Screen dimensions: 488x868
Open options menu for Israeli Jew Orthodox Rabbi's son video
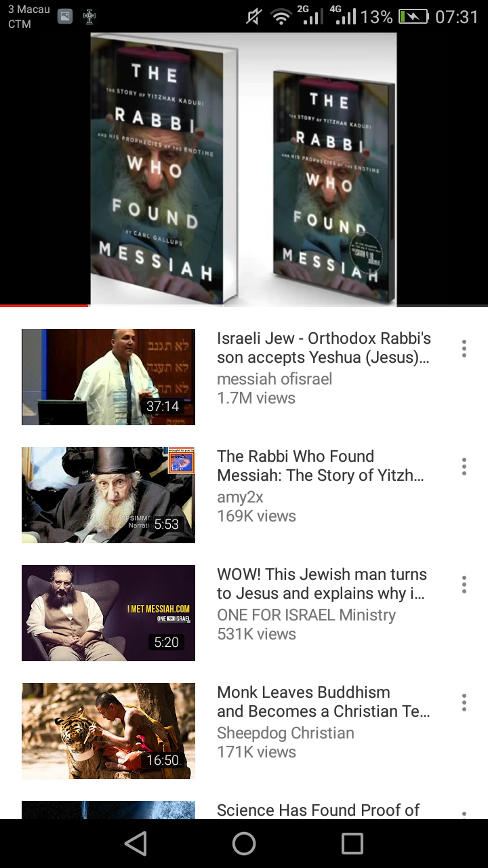point(464,349)
